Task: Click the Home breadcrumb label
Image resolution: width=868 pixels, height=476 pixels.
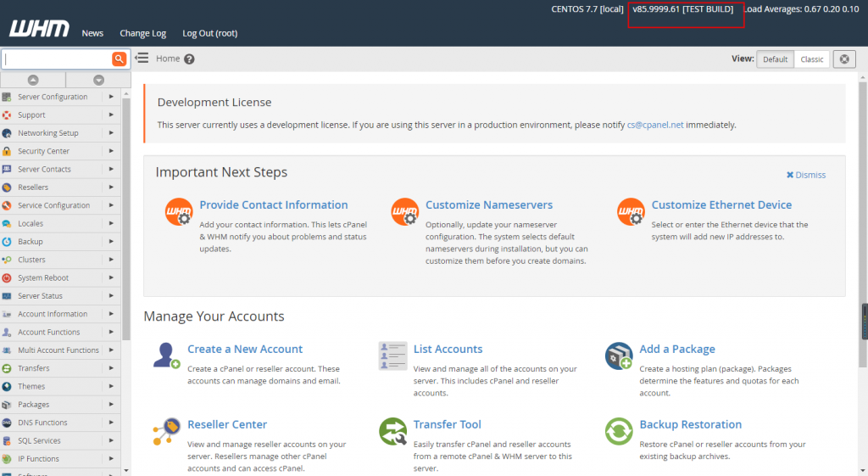Action: click(x=168, y=59)
